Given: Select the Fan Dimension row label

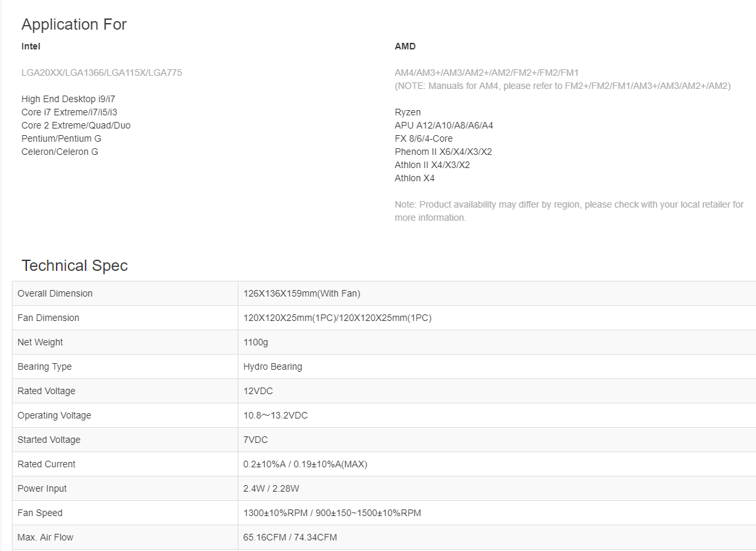Looking at the screenshot, I should point(48,318).
